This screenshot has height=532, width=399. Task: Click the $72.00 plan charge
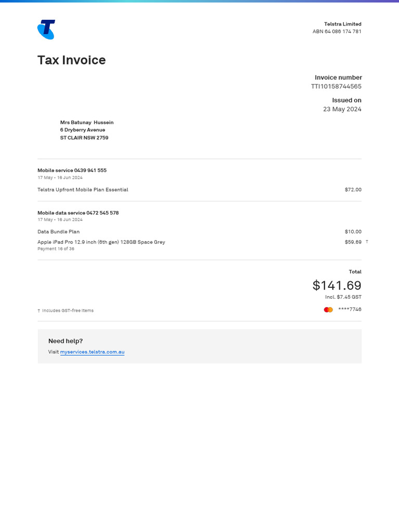[353, 190]
